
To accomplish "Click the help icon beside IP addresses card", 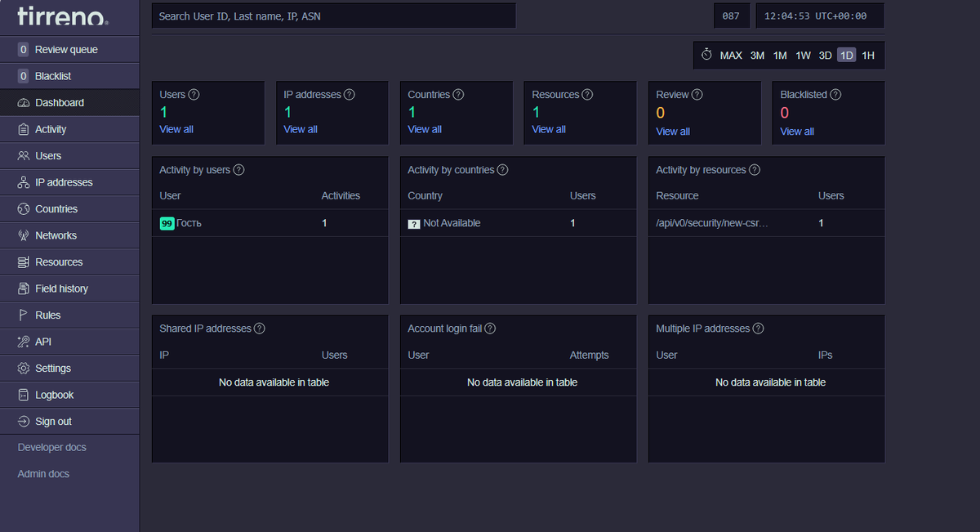I will [x=350, y=95].
